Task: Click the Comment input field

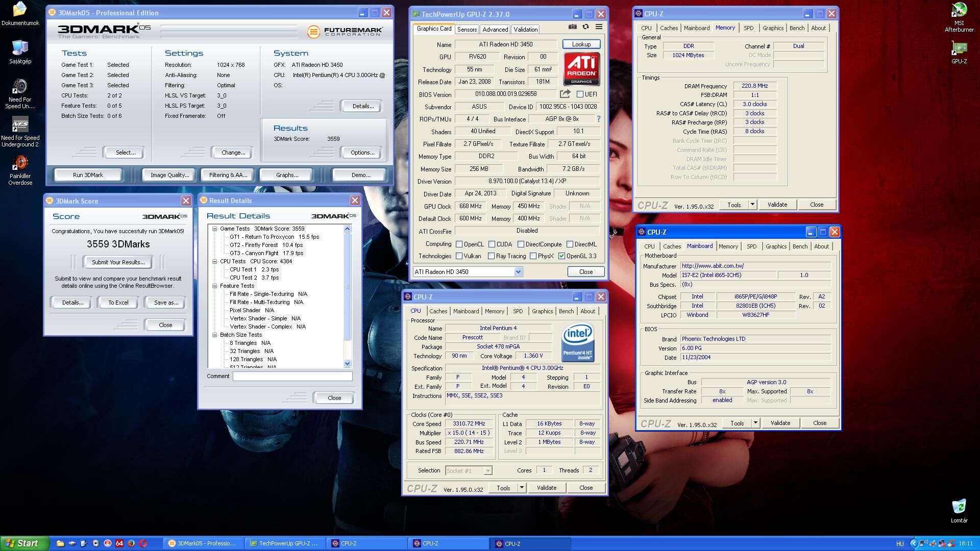Action: [x=292, y=376]
